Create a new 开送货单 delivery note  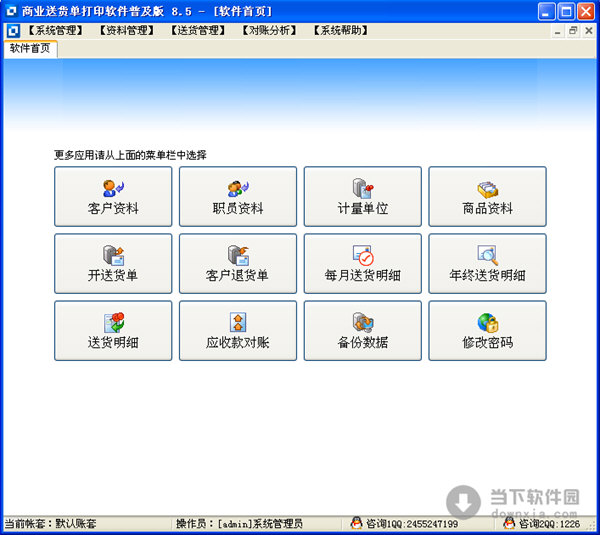click(113, 264)
